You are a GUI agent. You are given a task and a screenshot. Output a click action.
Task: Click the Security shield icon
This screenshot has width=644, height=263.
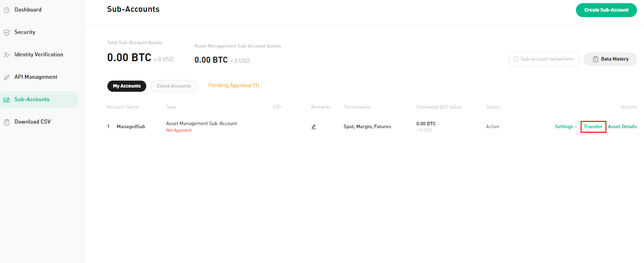(x=7, y=33)
